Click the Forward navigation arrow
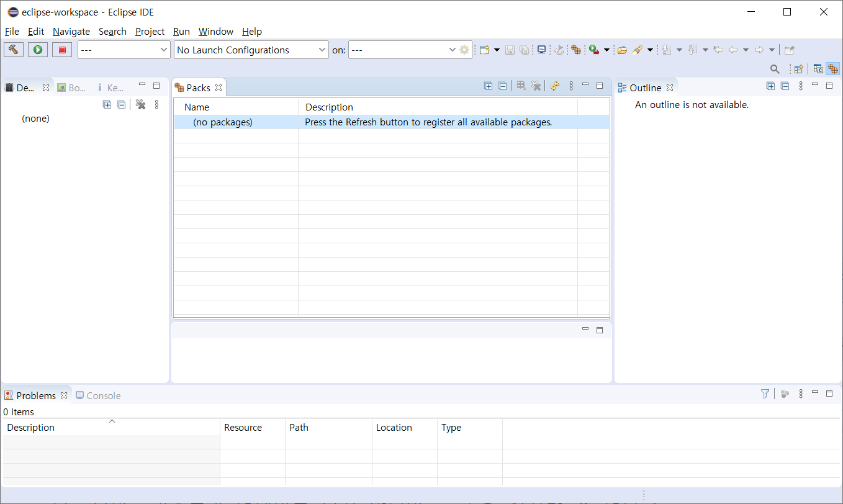843x504 pixels. point(759,50)
